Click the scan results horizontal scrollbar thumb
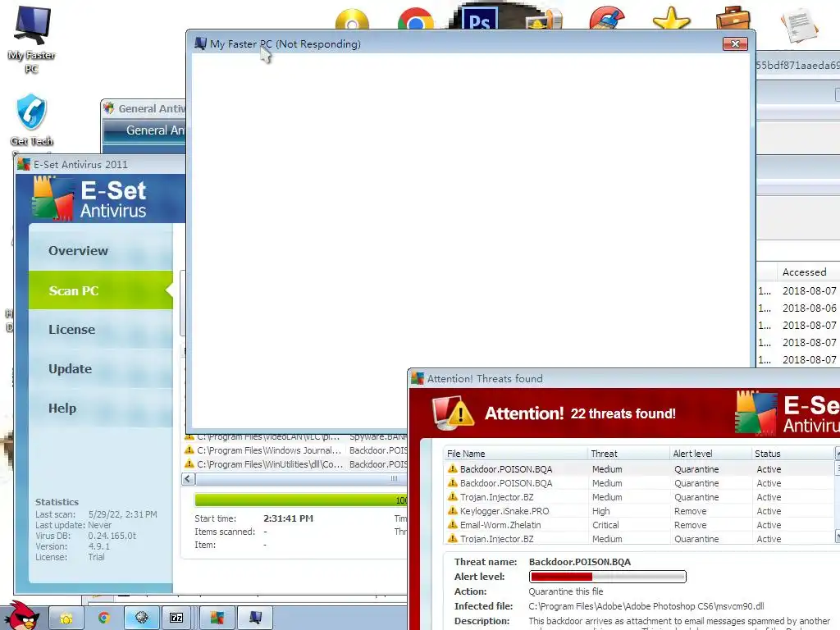The width and height of the screenshot is (840, 630). click(x=300, y=478)
